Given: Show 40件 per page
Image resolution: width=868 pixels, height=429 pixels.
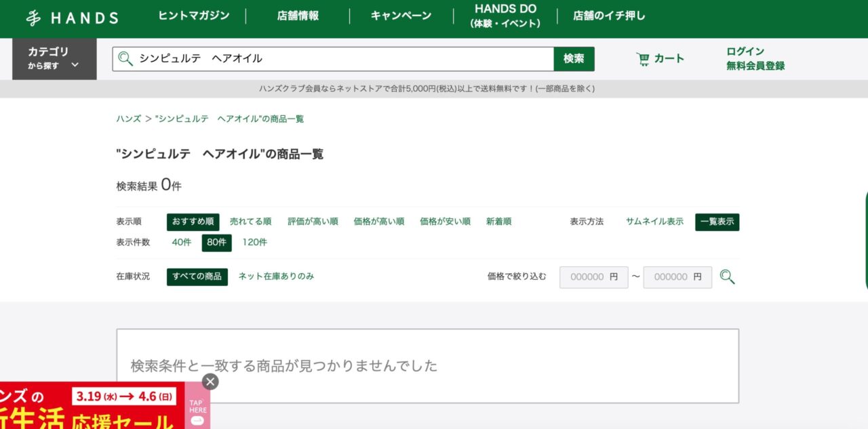Looking at the screenshot, I should point(182,242).
